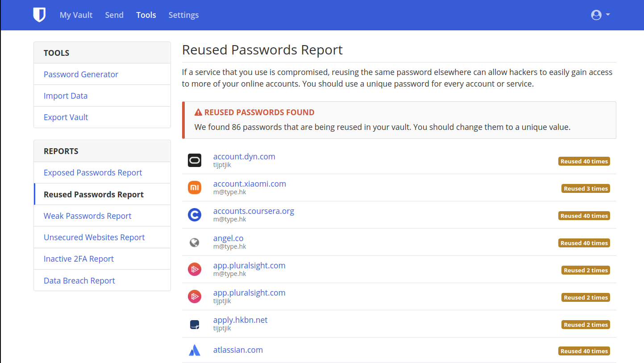Image resolution: width=644 pixels, height=363 pixels.
Task: Open the Send page
Action: tap(114, 15)
